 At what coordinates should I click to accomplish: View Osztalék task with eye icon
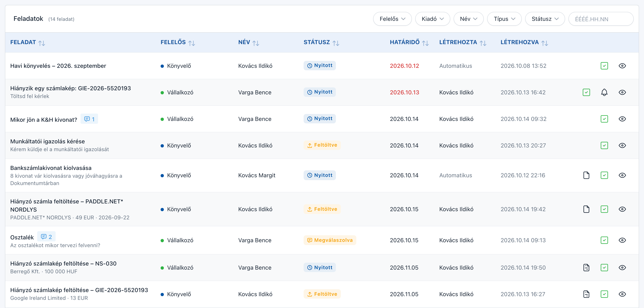tap(622, 240)
